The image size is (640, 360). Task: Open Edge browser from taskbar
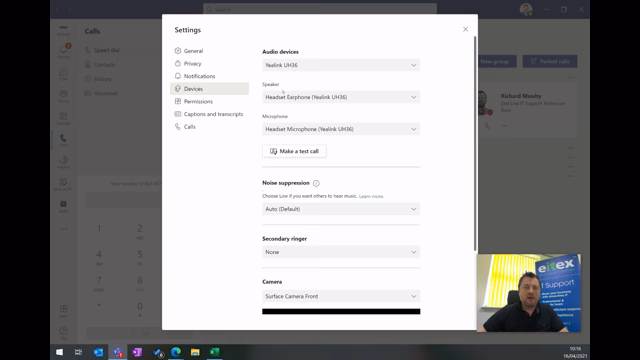click(176, 352)
